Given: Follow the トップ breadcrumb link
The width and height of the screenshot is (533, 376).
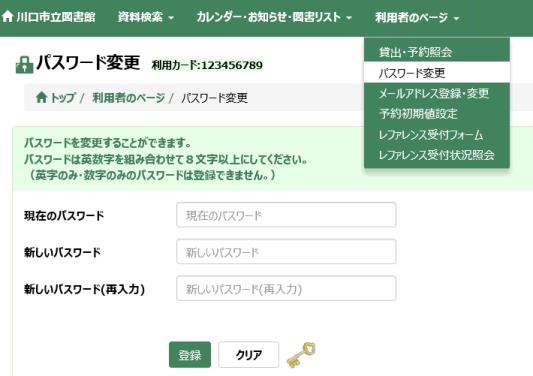Looking at the screenshot, I should (x=63, y=98).
